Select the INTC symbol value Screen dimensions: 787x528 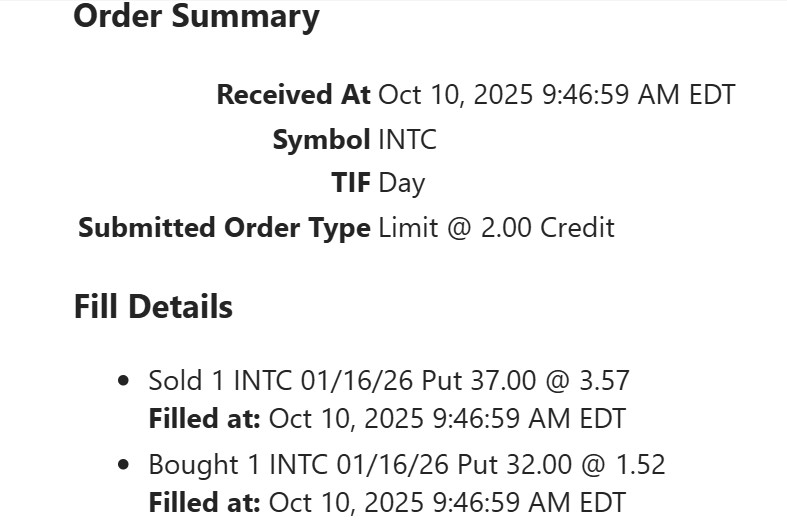[407, 140]
